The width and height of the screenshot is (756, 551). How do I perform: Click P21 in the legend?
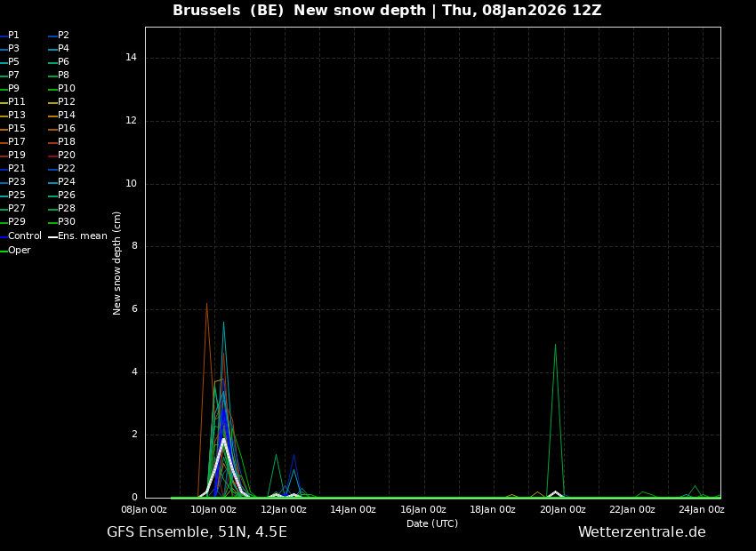[12, 169]
